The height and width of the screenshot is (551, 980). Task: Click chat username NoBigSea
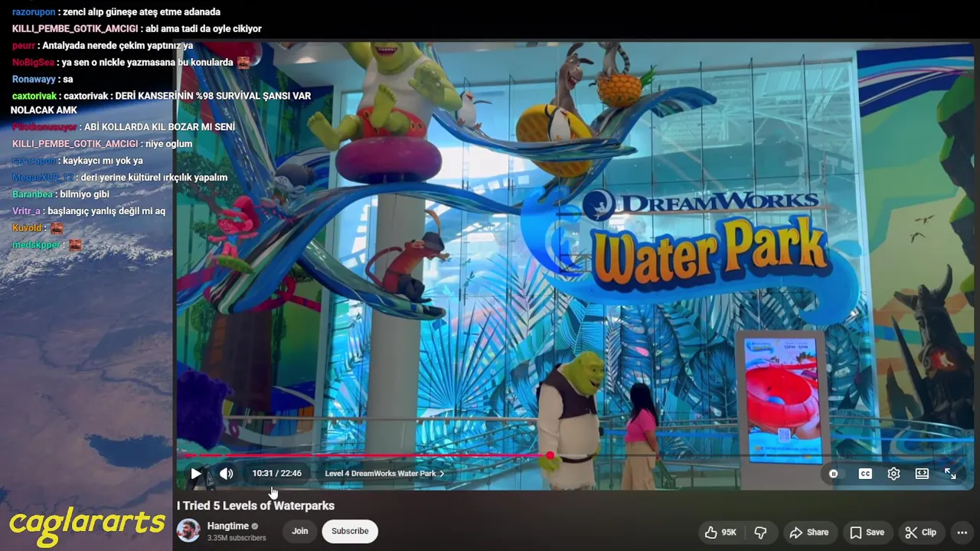pyautogui.click(x=33, y=63)
